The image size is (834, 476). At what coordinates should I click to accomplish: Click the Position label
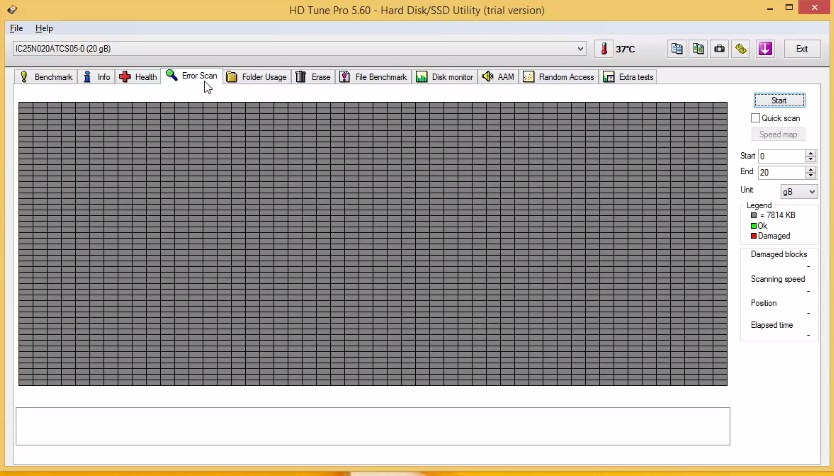[x=764, y=303]
